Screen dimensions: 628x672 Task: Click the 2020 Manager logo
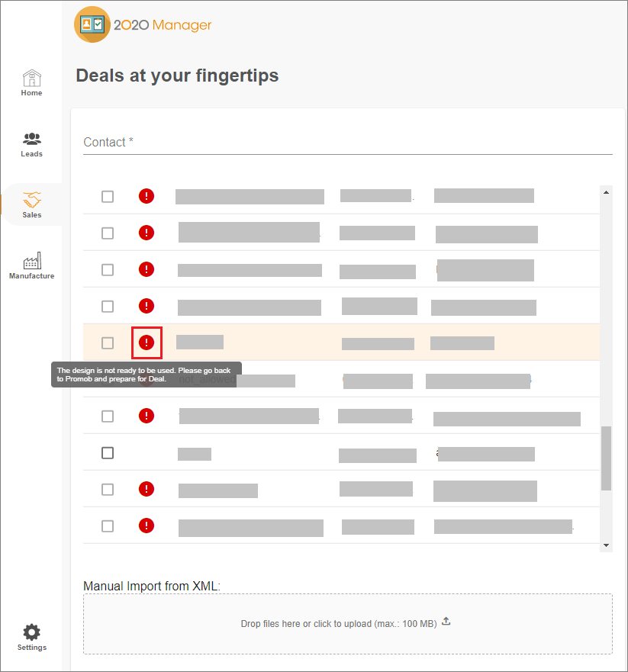click(x=143, y=24)
